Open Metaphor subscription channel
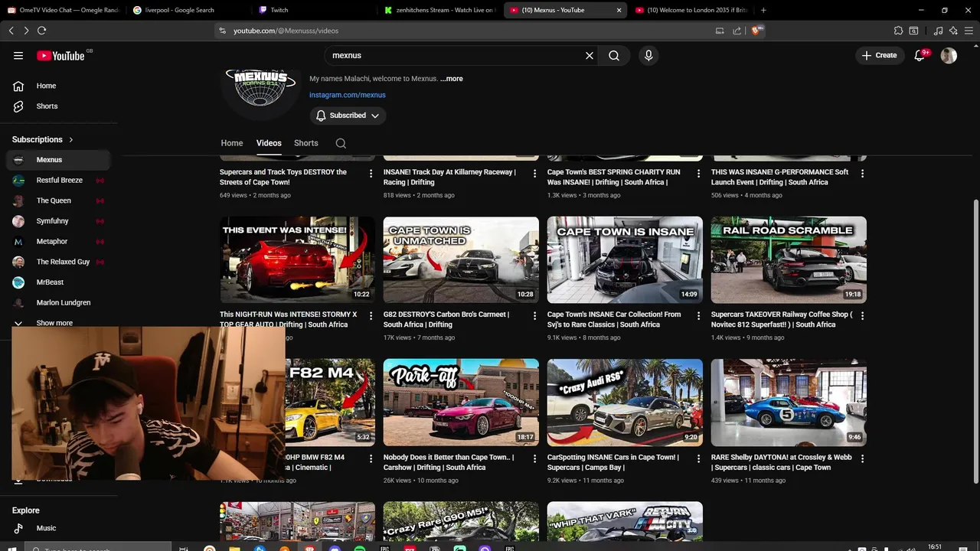 pos(59,241)
